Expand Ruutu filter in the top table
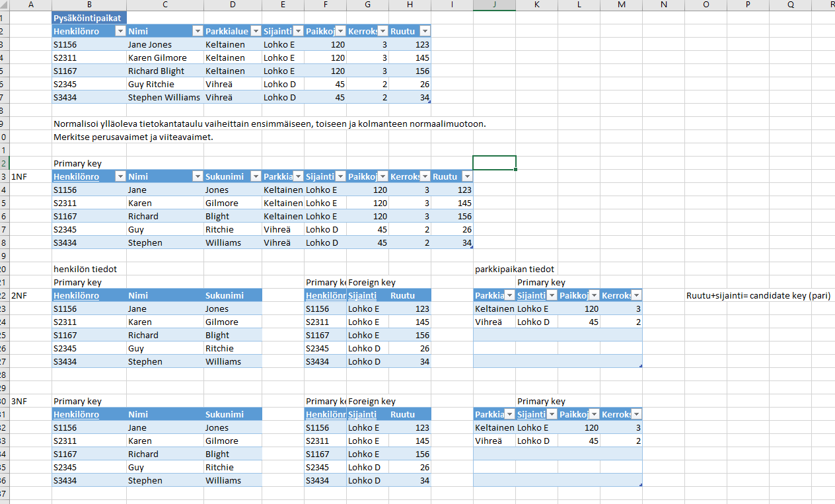835x504 pixels. click(x=424, y=31)
